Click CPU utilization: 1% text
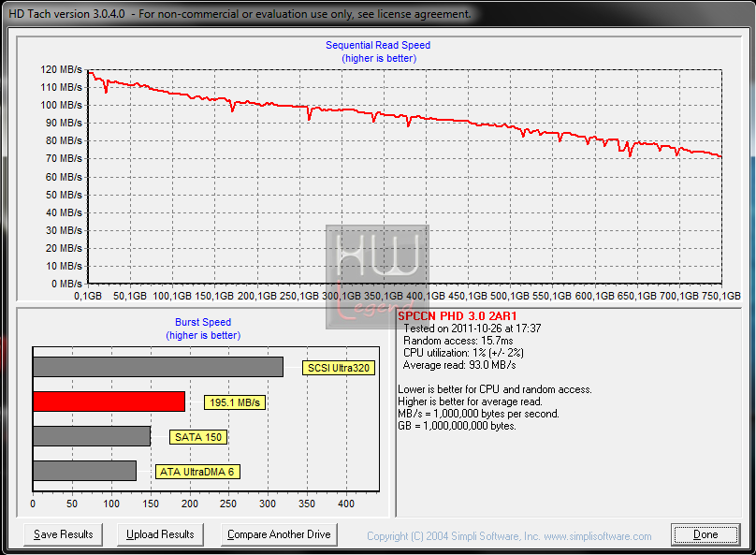This screenshot has height=555, width=756. pyautogui.click(x=463, y=353)
